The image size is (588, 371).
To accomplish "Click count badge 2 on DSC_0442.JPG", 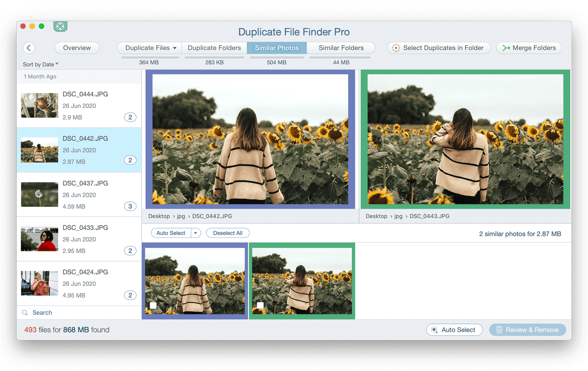I will (x=130, y=160).
